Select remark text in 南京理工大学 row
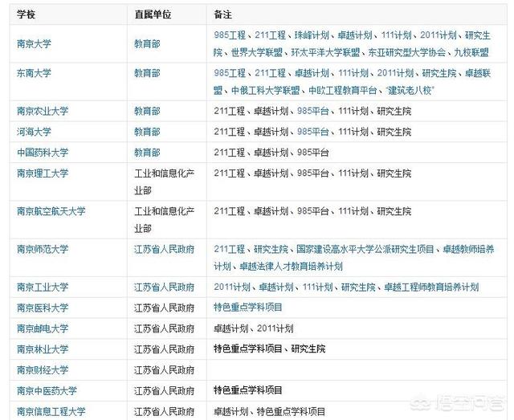Viewport: 514px width, 420px height. [x=312, y=173]
